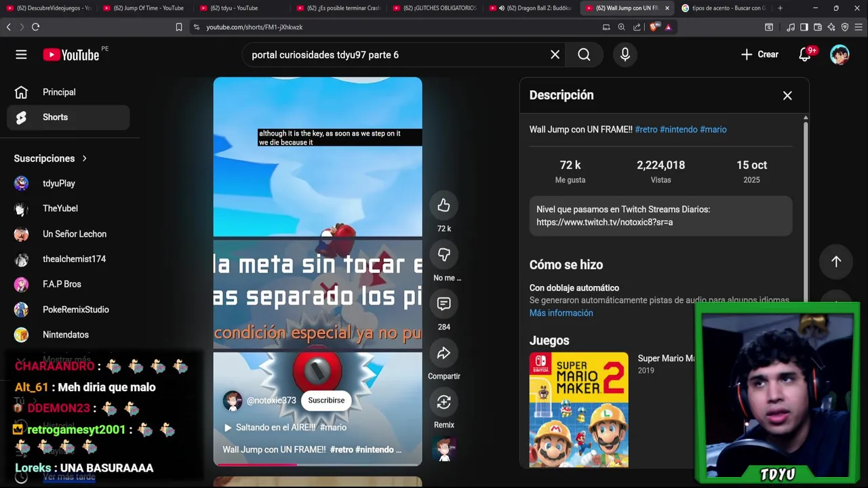Screen dimensions: 868x488
Task: Open the browser zoom magnifier icon
Action: [x=621, y=27]
